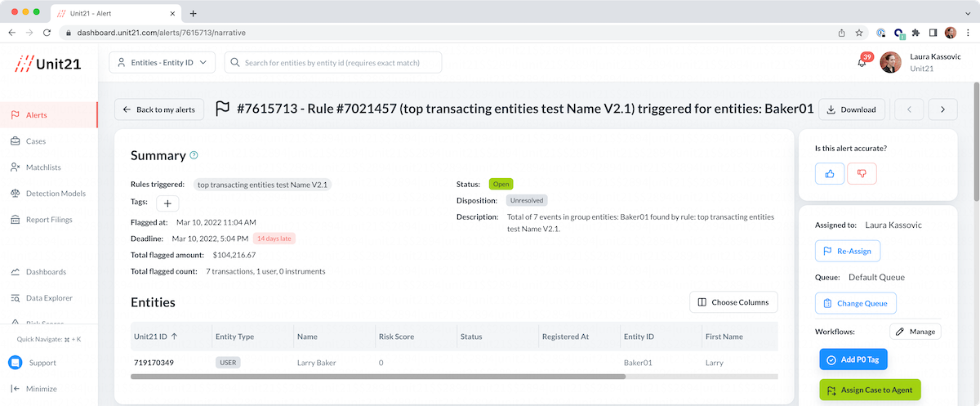980x406 pixels.
Task: Add a tag with the plus button
Action: (167, 203)
